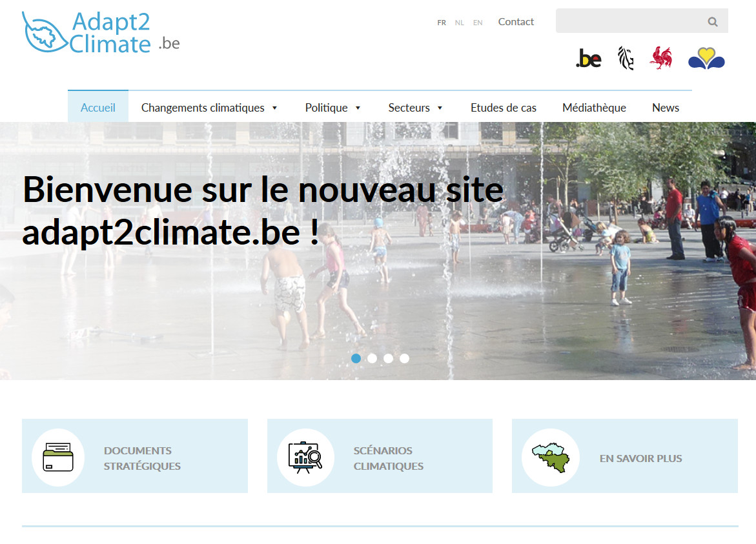The image size is (756, 544).
Task: Open the Etudes de cas menu item
Action: tap(504, 108)
